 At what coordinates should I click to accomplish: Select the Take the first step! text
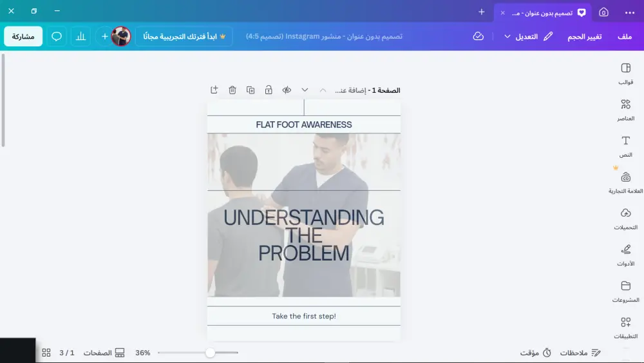304,316
